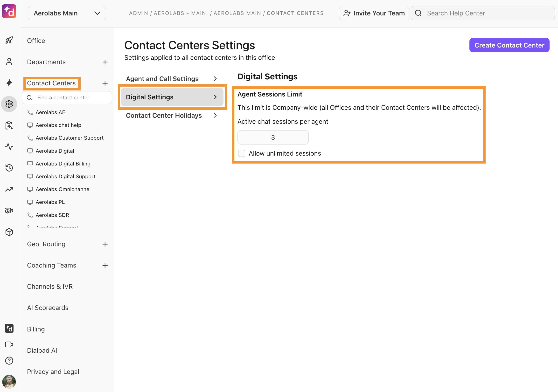Enable Allow unlimited sessions checkbox
The image size is (558, 392).
242,153
